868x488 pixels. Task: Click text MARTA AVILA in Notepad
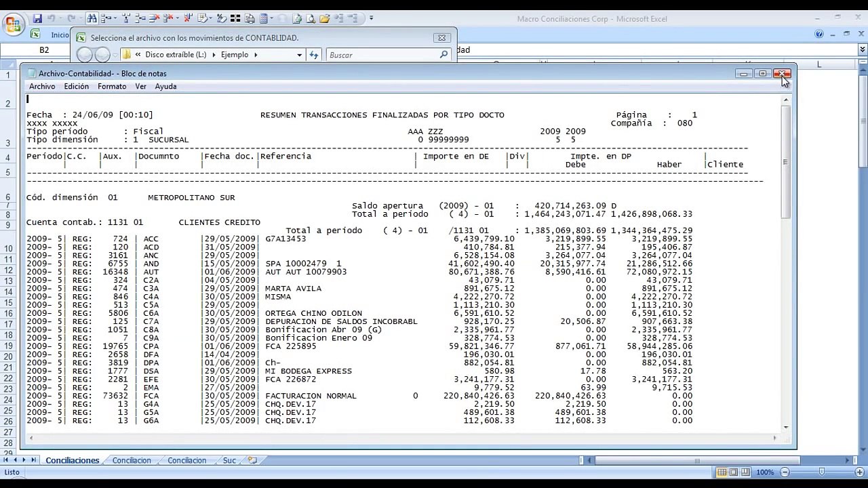293,288
